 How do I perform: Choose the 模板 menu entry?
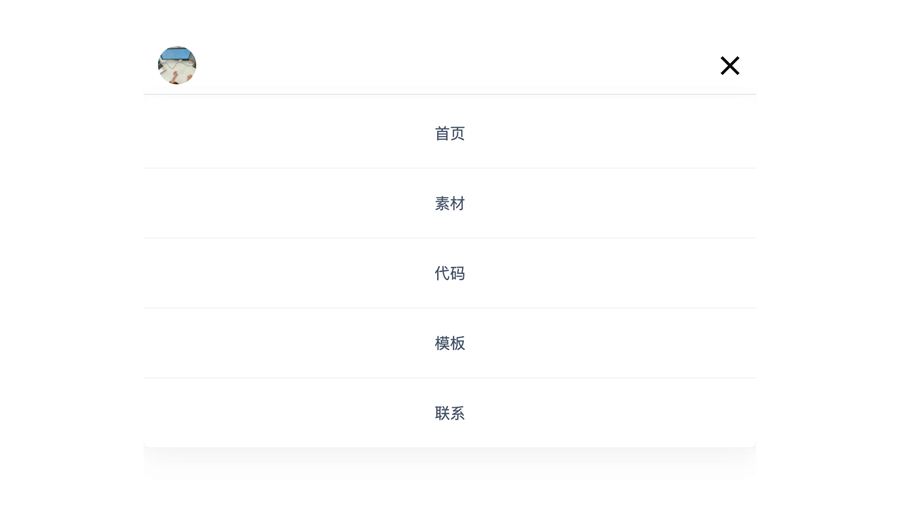click(x=450, y=343)
